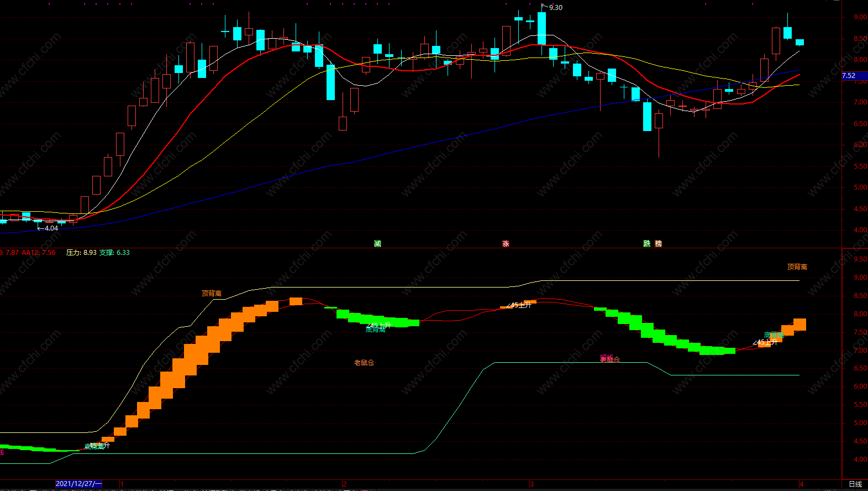Click the orange 榜 event marker icon
Viewport: 868px width, 491px height.
coord(659,243)
